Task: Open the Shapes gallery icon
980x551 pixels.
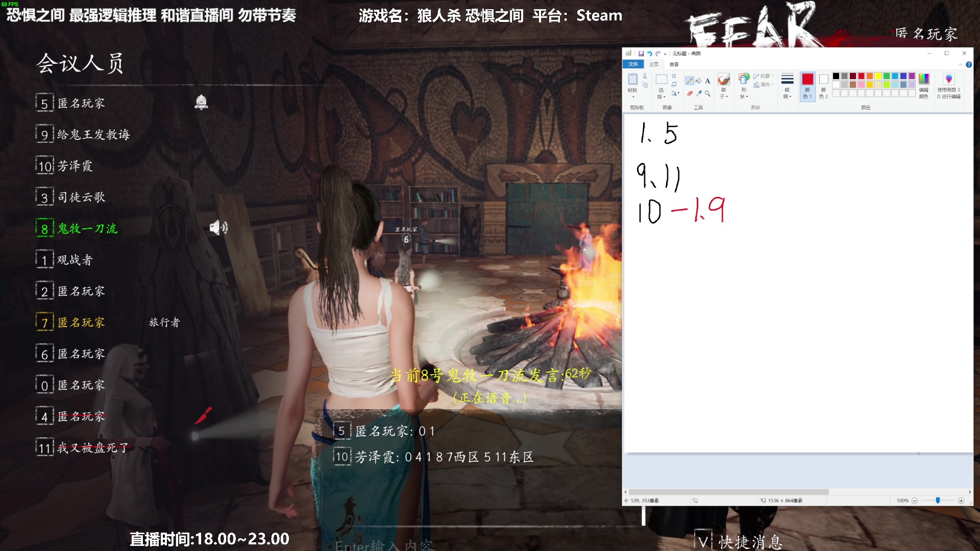Action: [744, 79]
